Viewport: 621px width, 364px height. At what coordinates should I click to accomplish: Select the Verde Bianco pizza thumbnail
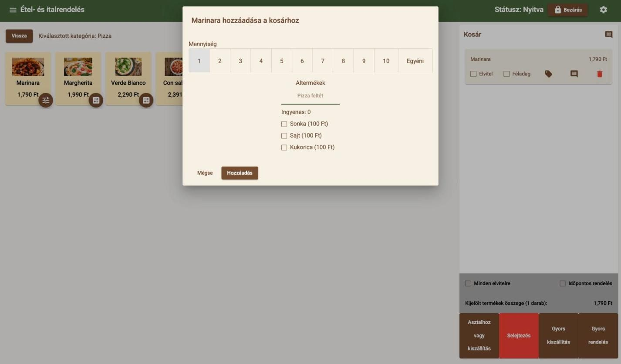(128, 67)
